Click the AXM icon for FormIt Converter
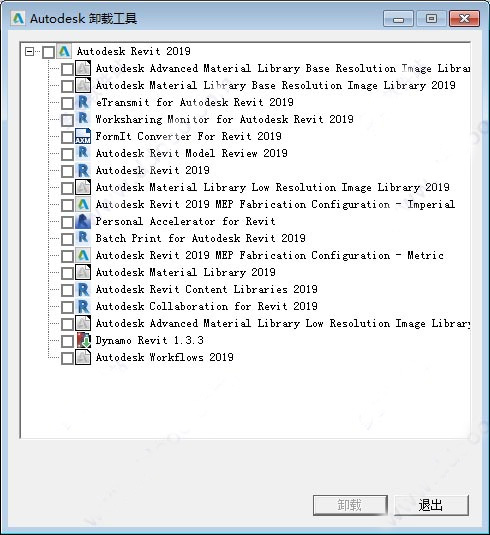 83,136
